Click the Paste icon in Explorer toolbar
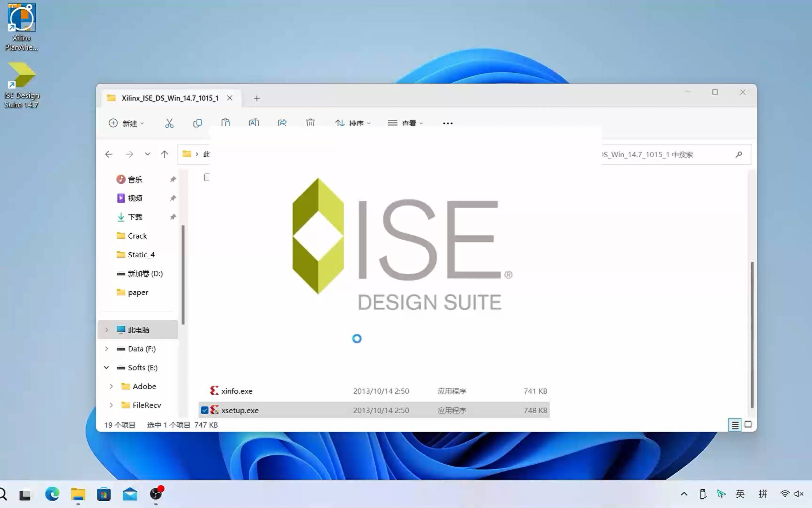The image size is (812, 508). coord(225,122)
